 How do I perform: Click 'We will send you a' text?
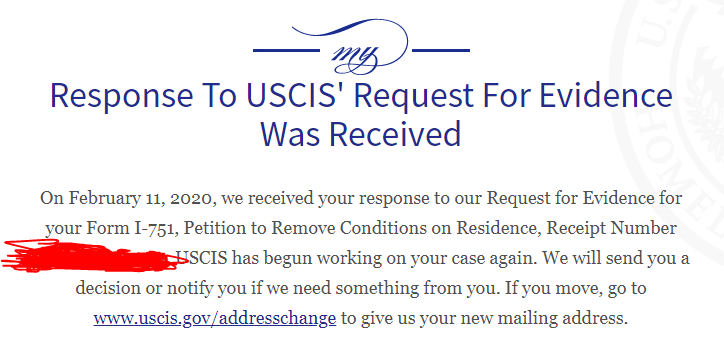616,258
